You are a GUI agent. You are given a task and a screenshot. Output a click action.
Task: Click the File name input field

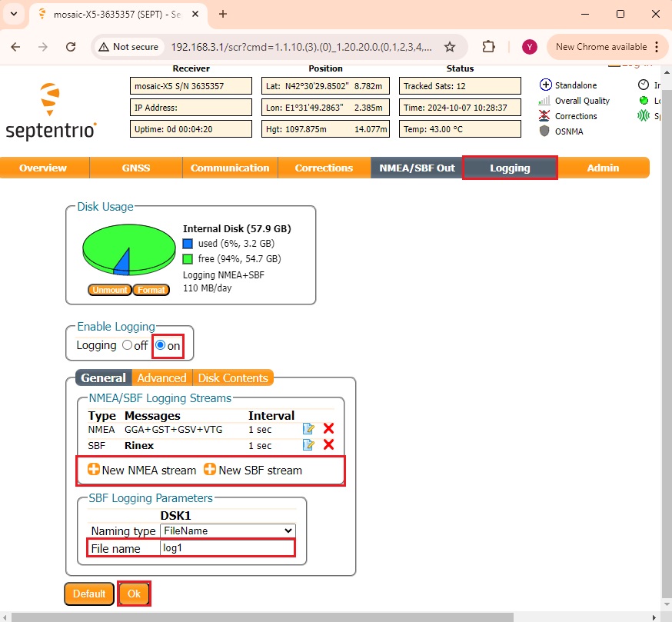tap(227, 548)
